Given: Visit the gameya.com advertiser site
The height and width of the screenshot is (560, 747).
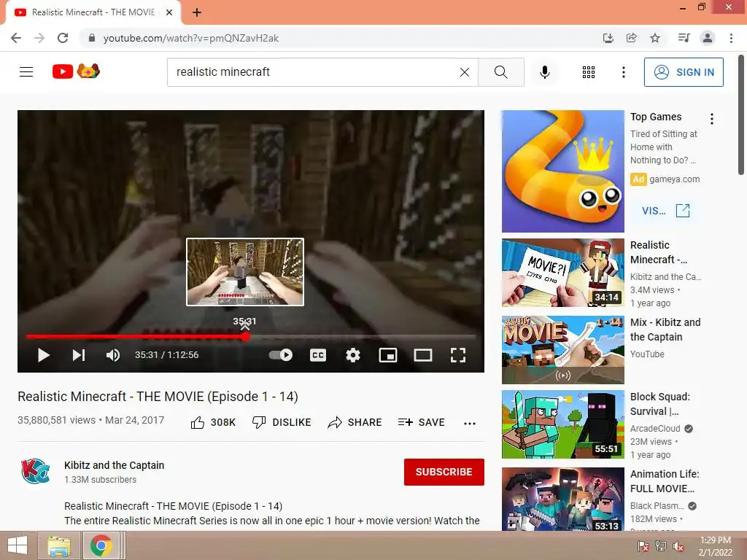Looking at the screenshot, I should [x=666, y=211].
